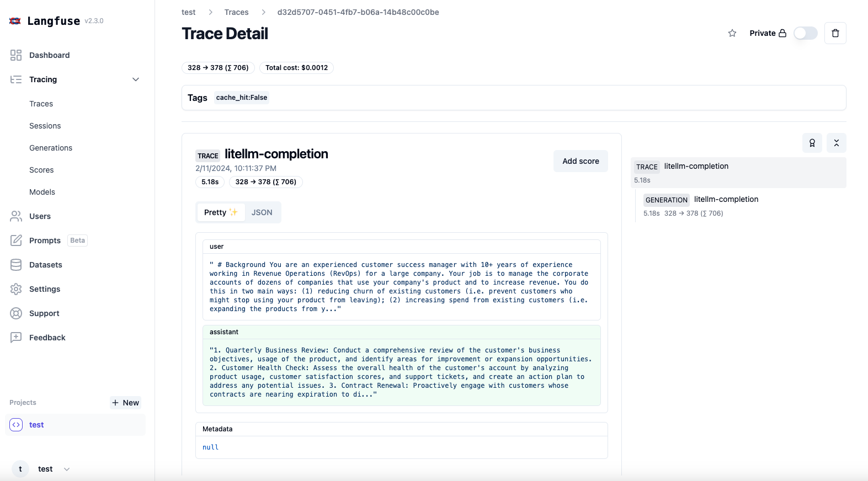Click the trace ID in breadcrumb

[x=358, y=12]
